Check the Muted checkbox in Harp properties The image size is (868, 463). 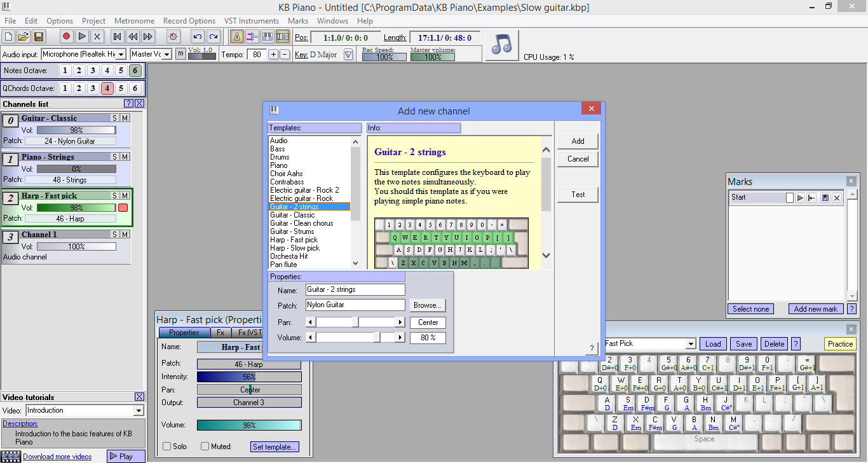[x=205, y=446]
